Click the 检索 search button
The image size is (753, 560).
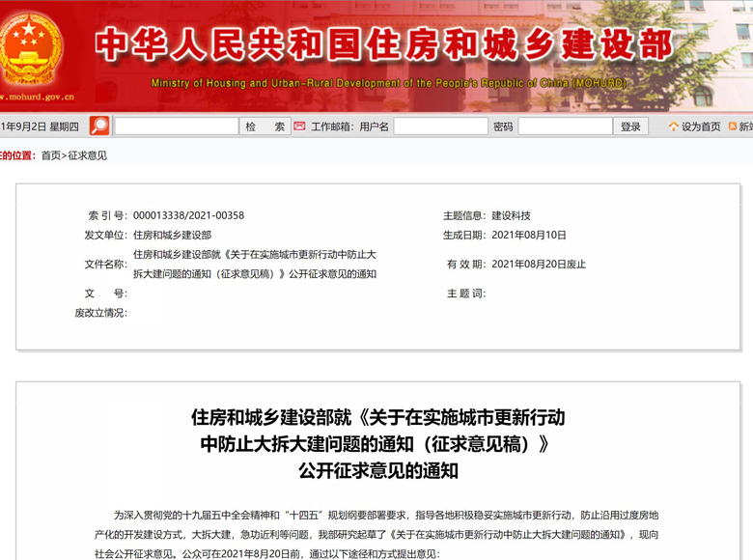click(x=265, y=126)
